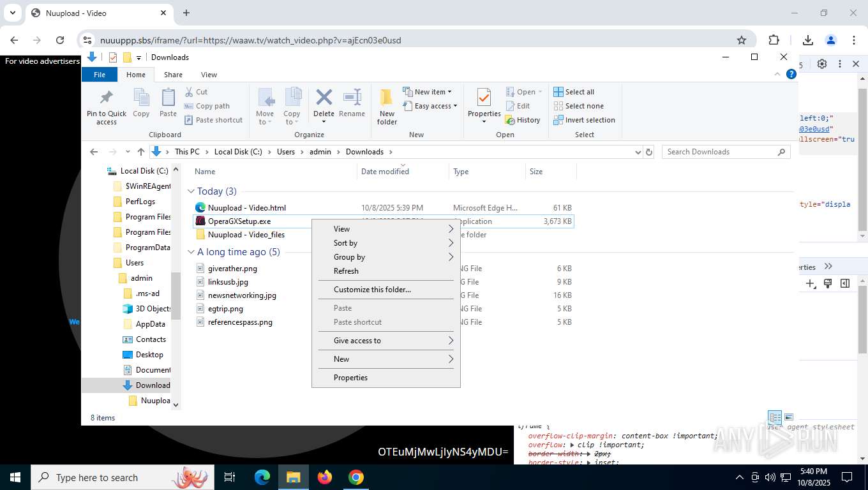868x490 pixels.
Task: Click Select none in ribbon
Action: [x=578, y=106]
